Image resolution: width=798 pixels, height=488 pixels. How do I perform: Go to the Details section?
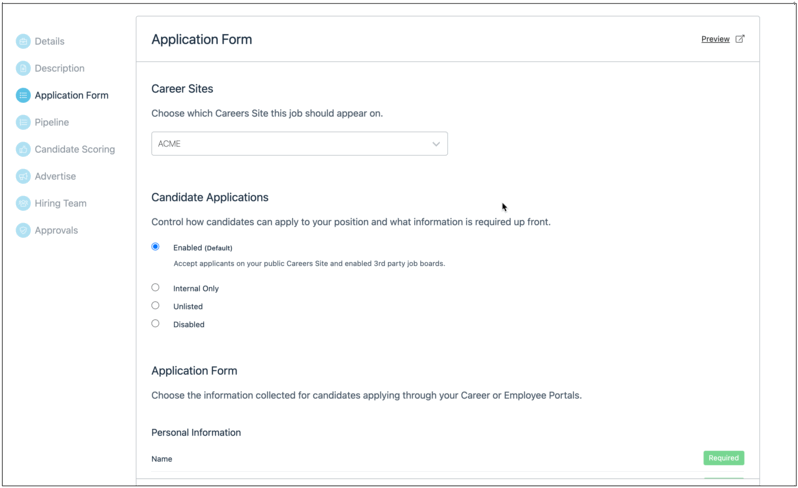click(49, 41)
